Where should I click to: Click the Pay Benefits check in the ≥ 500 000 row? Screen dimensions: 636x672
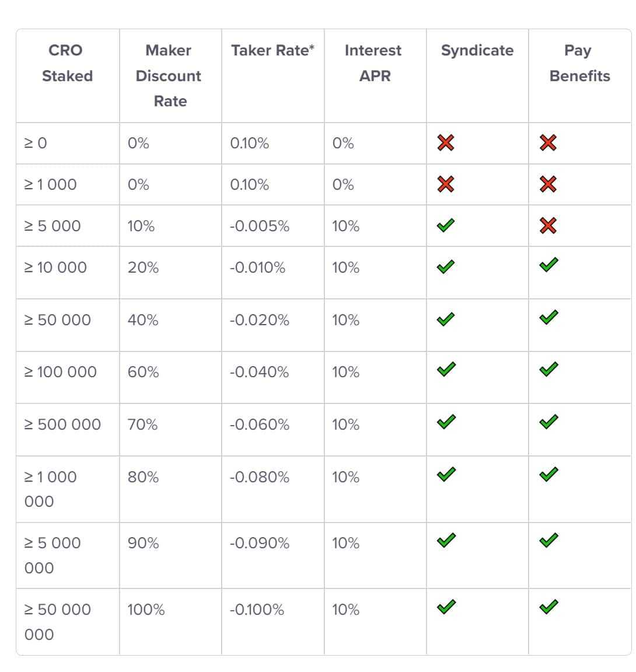(x=548, y=422)
